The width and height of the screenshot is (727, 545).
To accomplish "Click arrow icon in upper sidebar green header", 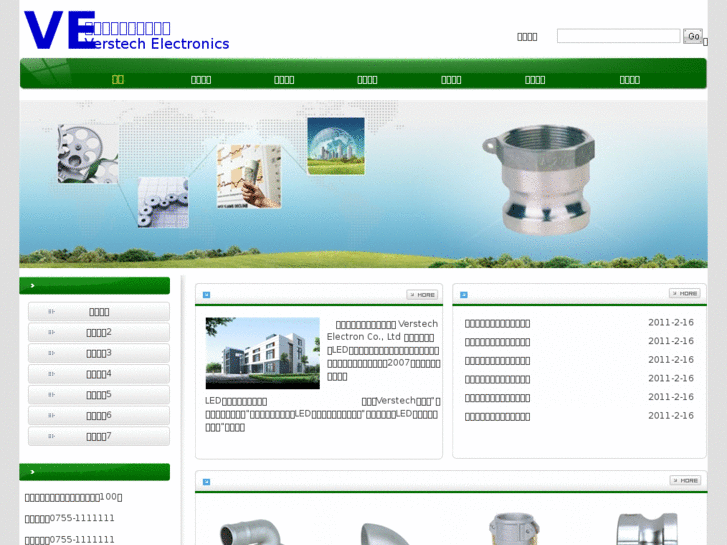I will (x=32, y=286).
